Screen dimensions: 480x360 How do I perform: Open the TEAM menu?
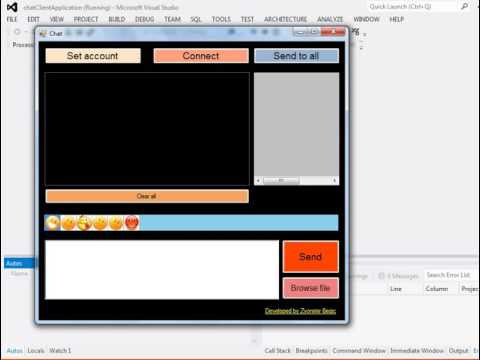(172, 19)
